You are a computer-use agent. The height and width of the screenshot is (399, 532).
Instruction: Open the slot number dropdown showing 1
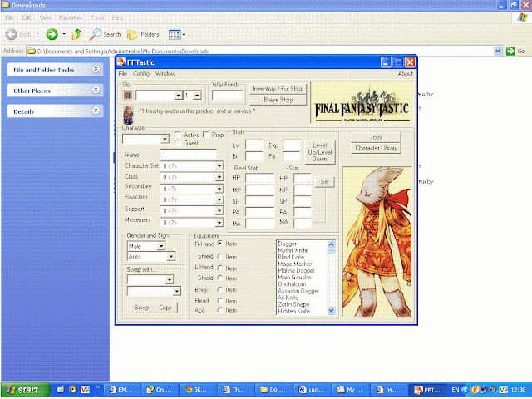click(x=197, y=96)
